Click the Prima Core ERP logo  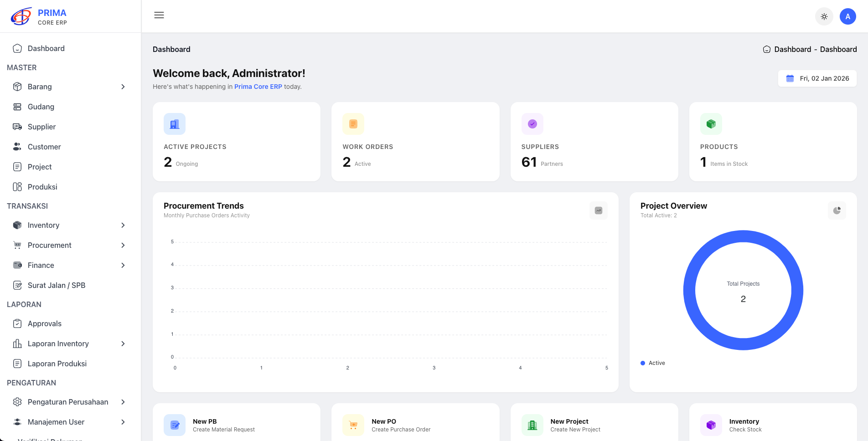39,16
